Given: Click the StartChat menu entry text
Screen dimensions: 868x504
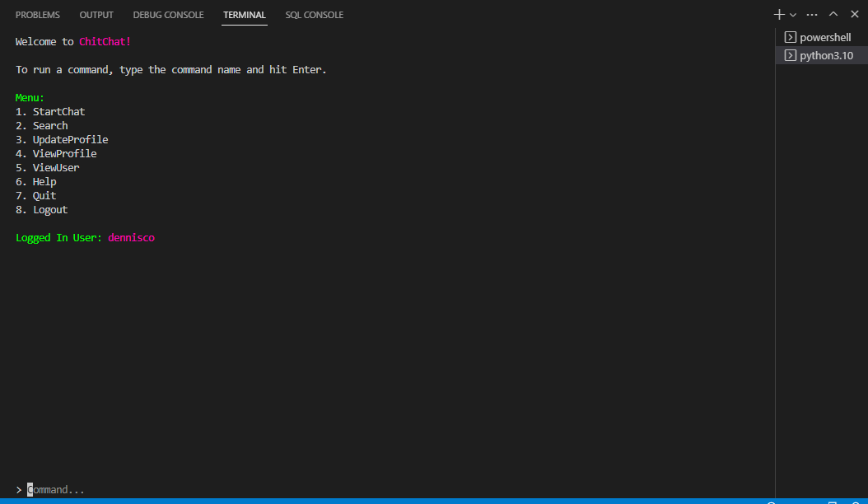Looking at the screenshot, I should coord(58,111).
